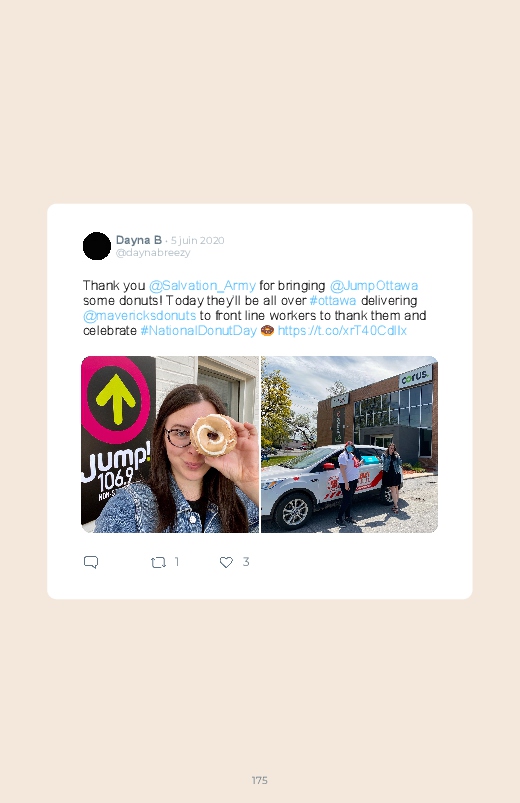520x803 pixels.
Task: Click the reply speech bubble icon
Action: click(91, 562)
